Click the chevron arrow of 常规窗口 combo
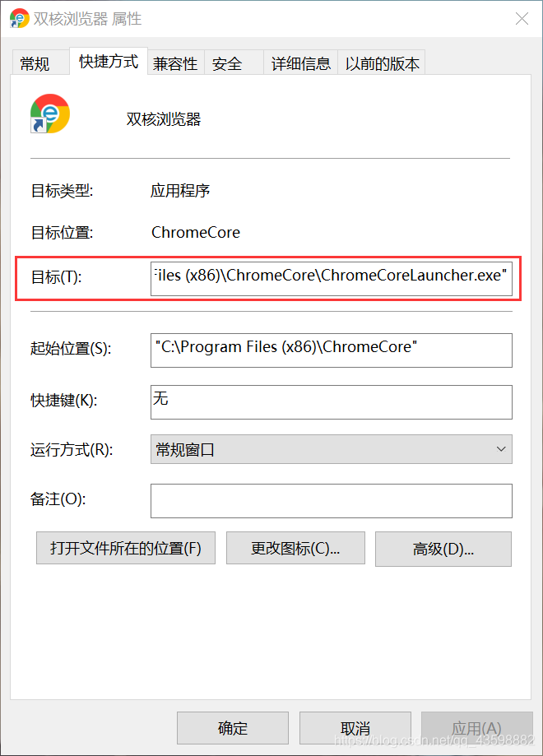Viewport: 543px width, 756px height. tap(501, 449)
